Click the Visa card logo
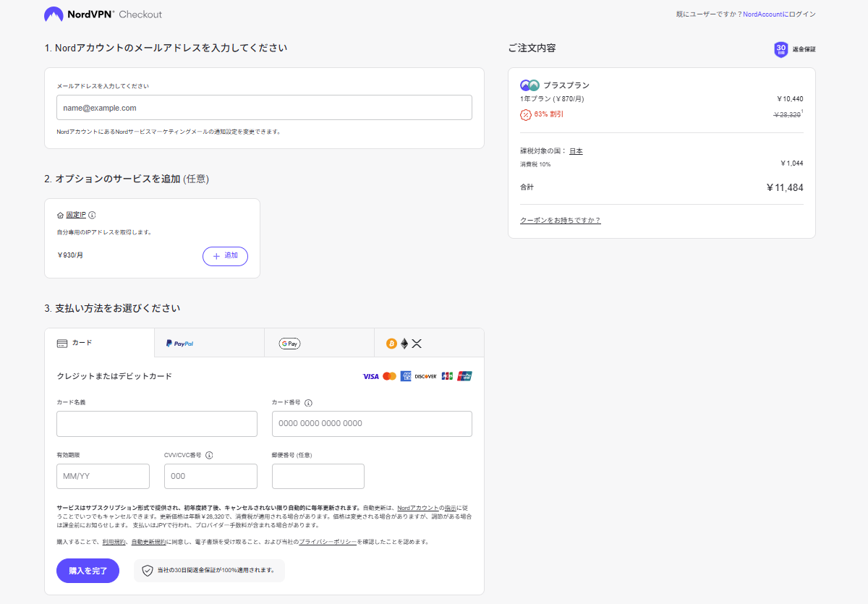The image size is (868, 604). click(370, 376)
